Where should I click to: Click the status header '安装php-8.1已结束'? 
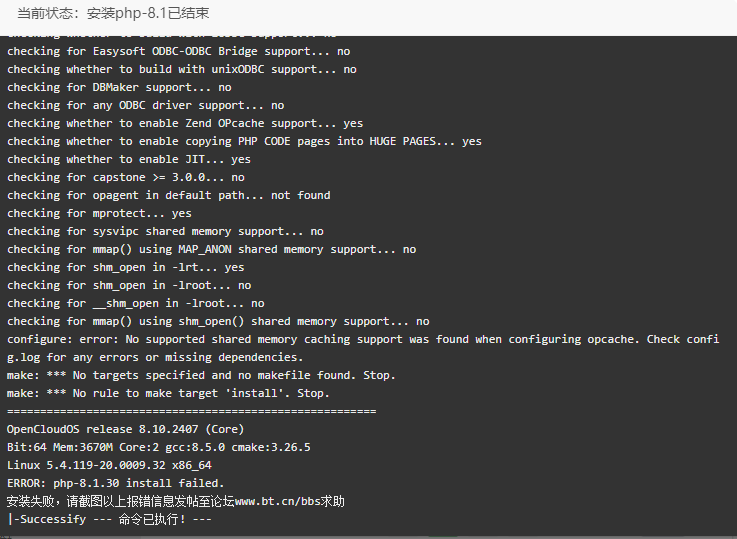pyautogui.click(x=148, y=13)
